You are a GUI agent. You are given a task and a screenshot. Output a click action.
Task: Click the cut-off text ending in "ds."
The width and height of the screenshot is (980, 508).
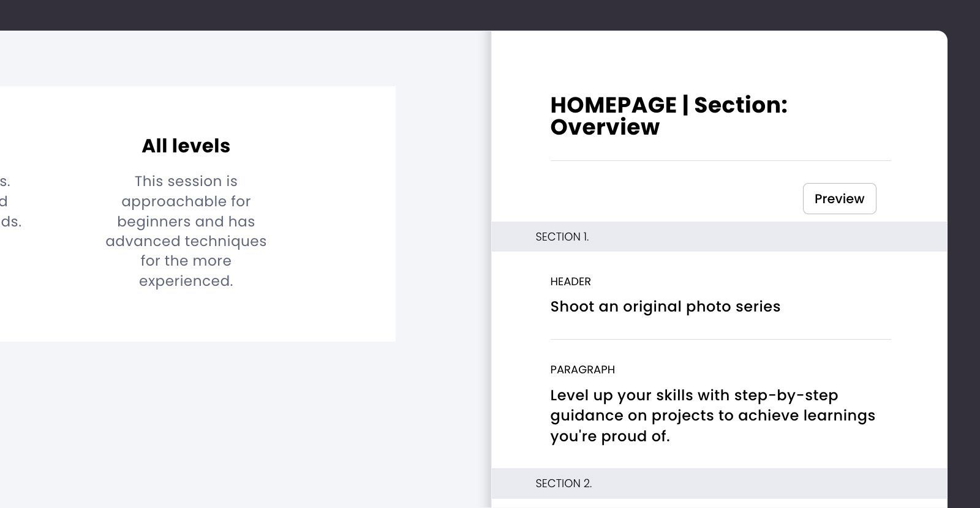(x=10, y=222)
